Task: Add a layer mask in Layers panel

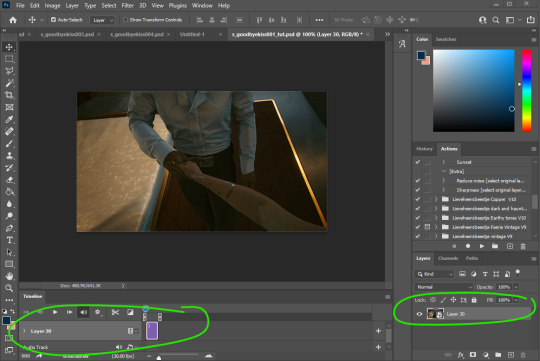Action: (473, 355)
